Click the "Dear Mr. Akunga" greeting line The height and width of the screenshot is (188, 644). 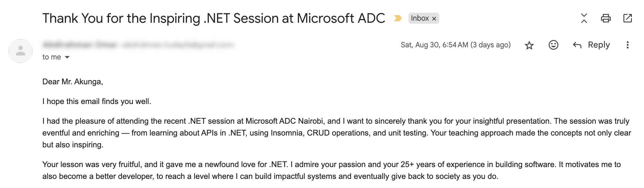(x=73, y=82)
